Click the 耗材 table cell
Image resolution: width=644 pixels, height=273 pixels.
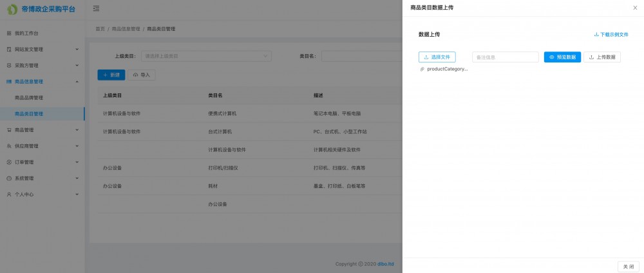click(213, 186)
